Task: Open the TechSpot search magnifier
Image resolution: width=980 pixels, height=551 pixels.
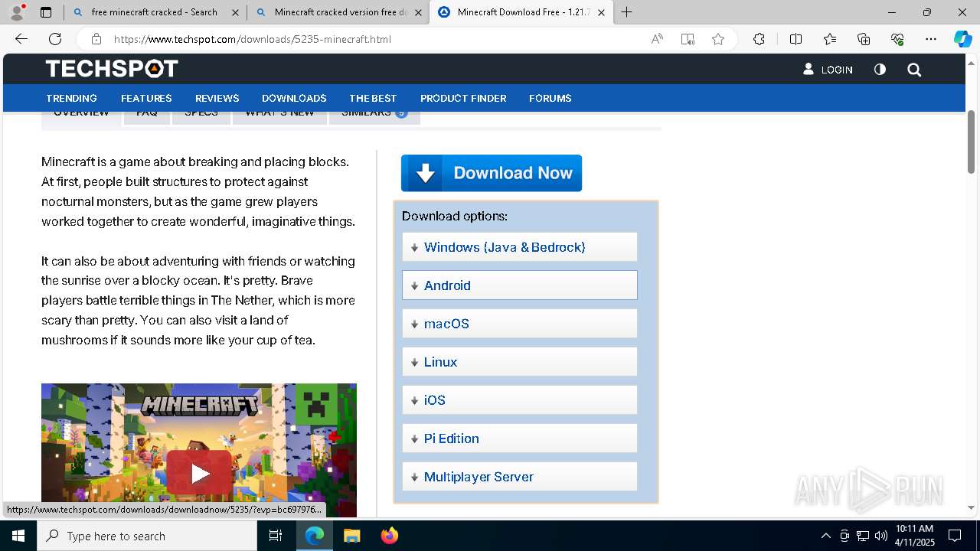Action: click(914, 70)
